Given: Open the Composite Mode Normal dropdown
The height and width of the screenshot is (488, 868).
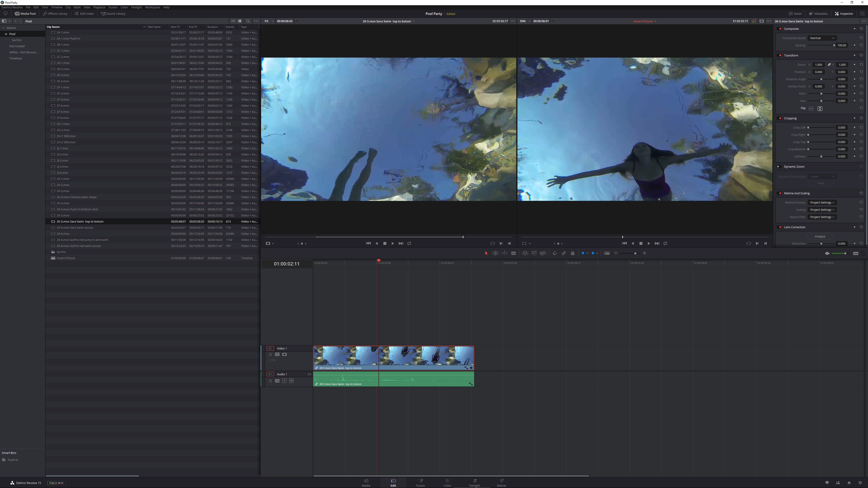Looking at the screenshot, I should (822, 38).
